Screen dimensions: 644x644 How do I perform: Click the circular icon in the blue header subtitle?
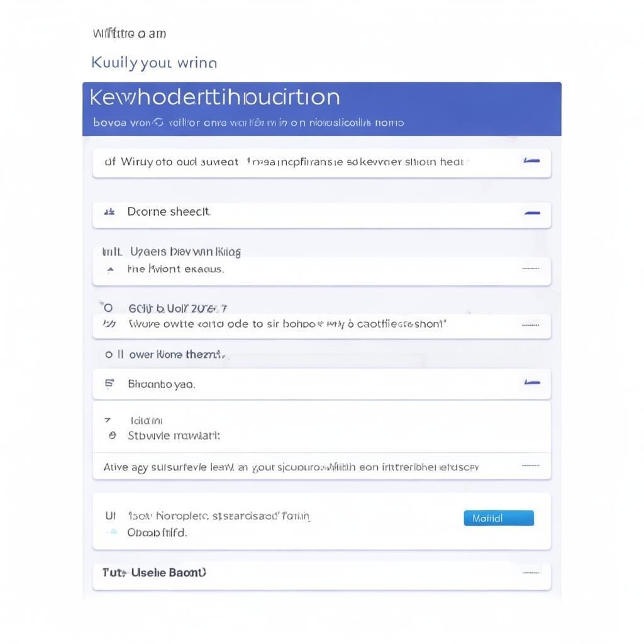coord(158,123)
